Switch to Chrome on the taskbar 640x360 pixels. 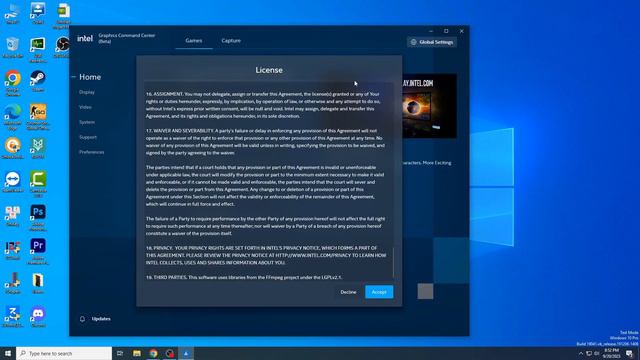click(x=153, y=353)
